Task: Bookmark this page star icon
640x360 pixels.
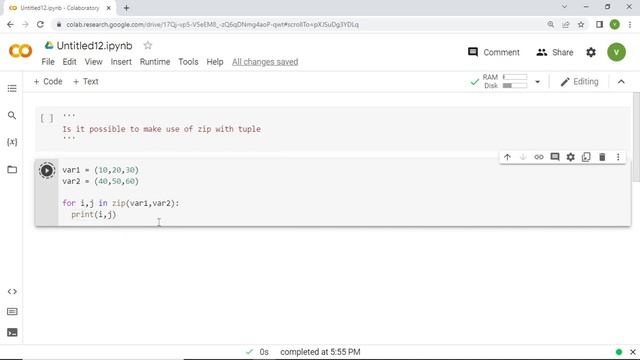Action: tap(581, 24)
